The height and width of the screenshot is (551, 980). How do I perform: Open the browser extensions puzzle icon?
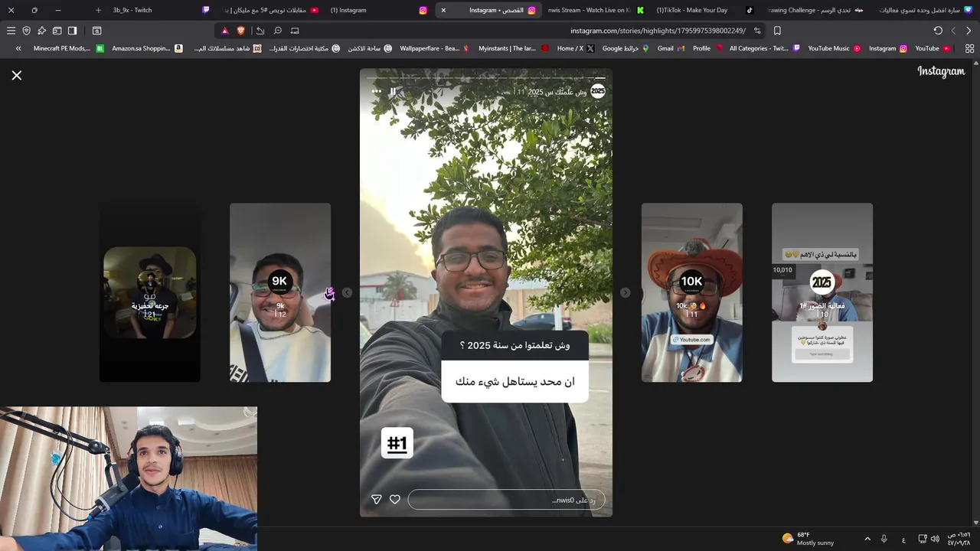41,31
